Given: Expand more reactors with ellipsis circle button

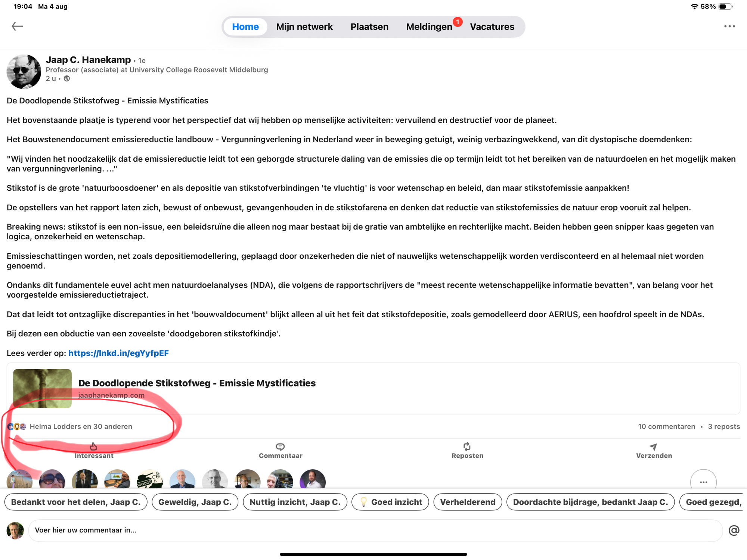Looking at the screenshot, I should [x=703, y=482].
